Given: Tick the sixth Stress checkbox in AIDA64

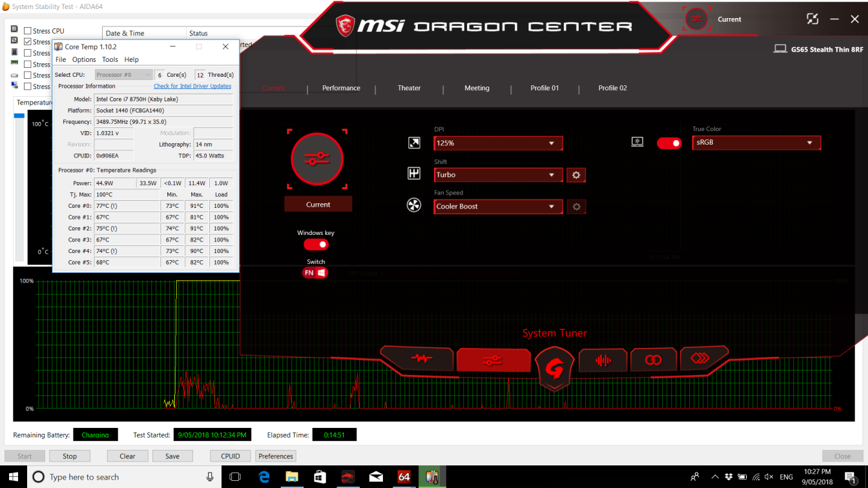Looking at the screenshot, I should point(28,86).
